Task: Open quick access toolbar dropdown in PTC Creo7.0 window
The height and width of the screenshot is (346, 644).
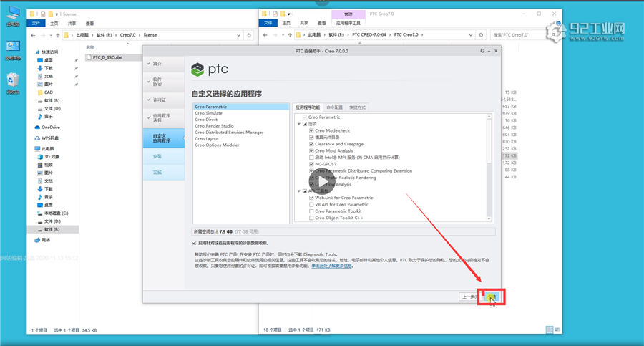Action: click(x=289, y=14)
